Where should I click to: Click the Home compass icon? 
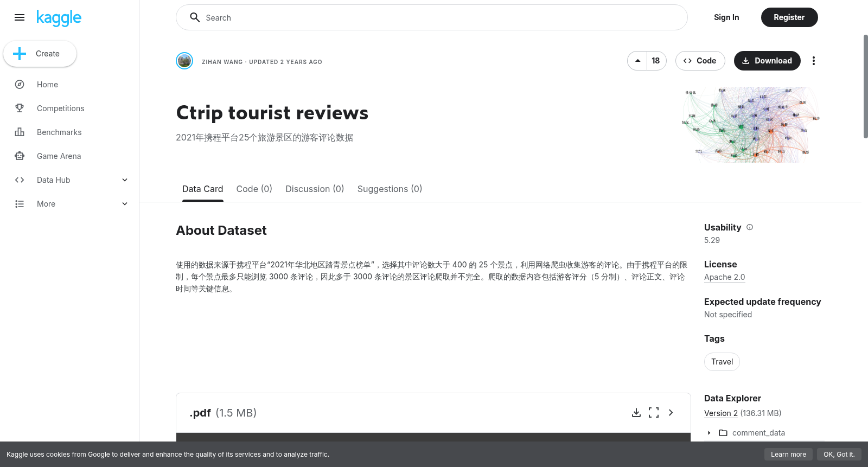tap(20, 85)
